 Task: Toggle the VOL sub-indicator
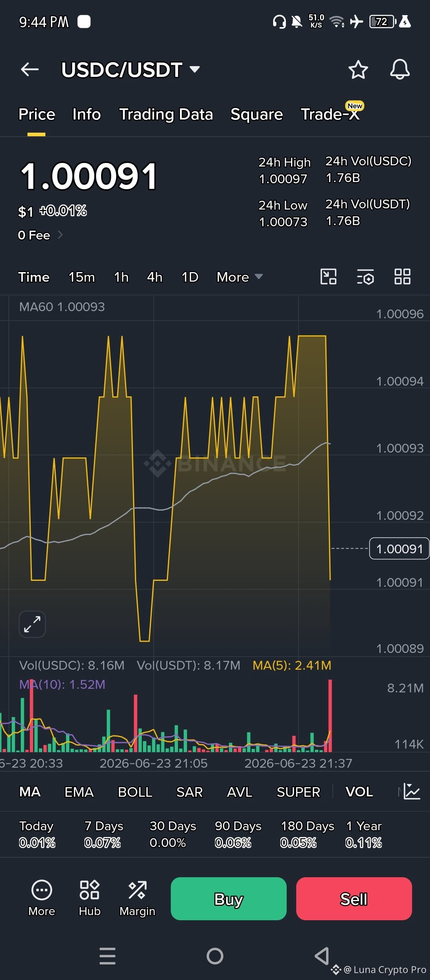(359, 792)
